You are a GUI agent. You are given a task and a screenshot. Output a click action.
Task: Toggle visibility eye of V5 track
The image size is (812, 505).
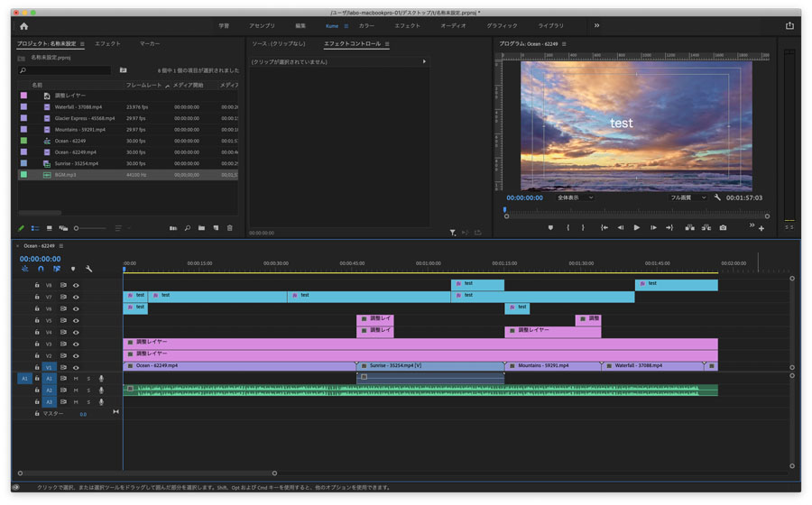tap(76, 321)
